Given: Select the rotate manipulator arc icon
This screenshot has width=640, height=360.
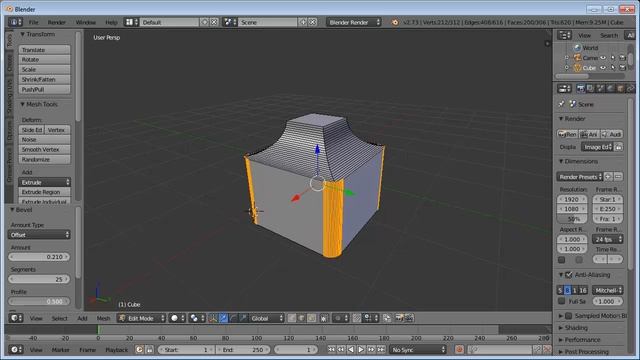Looking at the screenshot, I should pos(233,318).
